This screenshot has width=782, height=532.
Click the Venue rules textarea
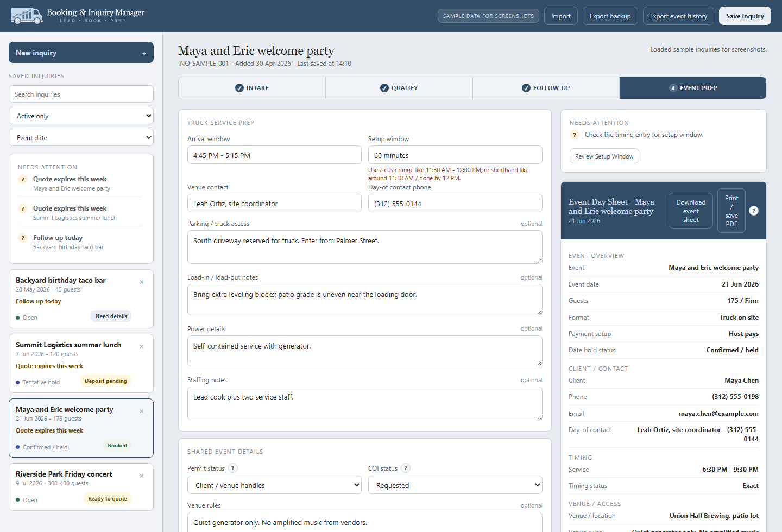click(365, 522)
